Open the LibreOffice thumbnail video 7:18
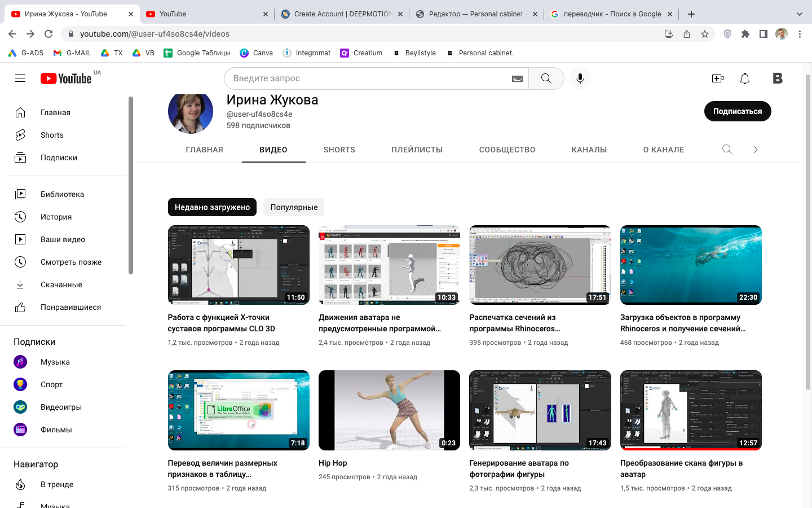The image size is (812, 508). tap(239, 410)
